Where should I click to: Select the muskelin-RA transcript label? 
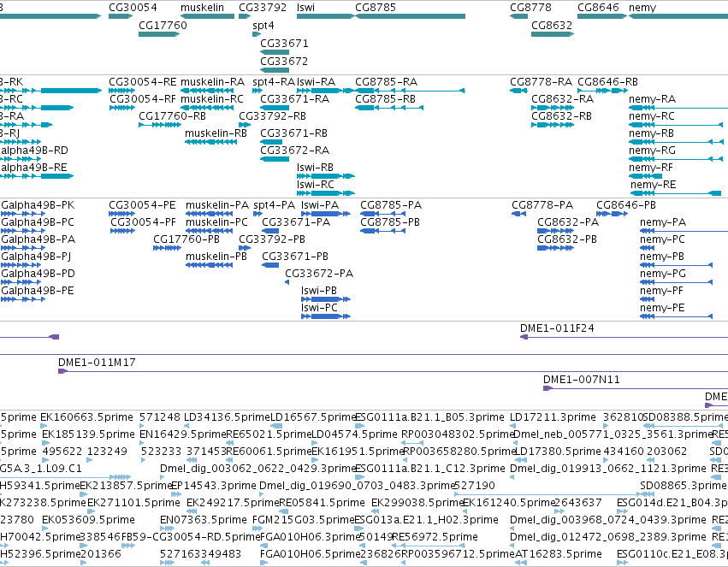click(212, 81)
